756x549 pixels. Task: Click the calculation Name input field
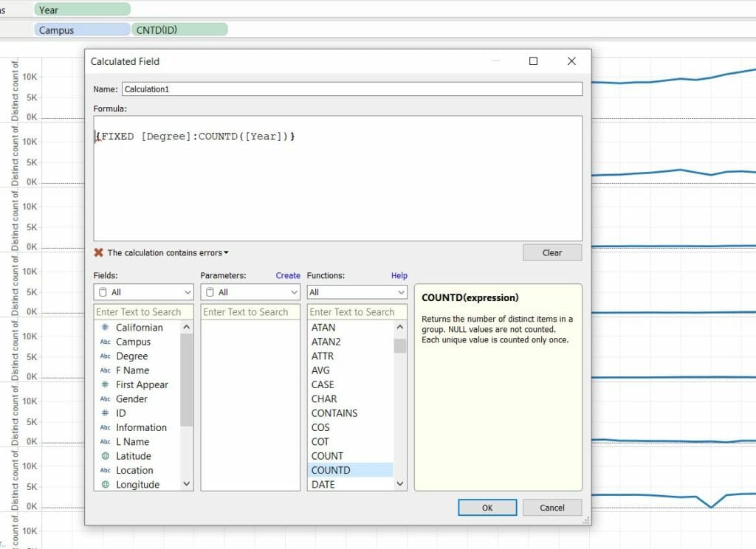(x=351, y=89)
